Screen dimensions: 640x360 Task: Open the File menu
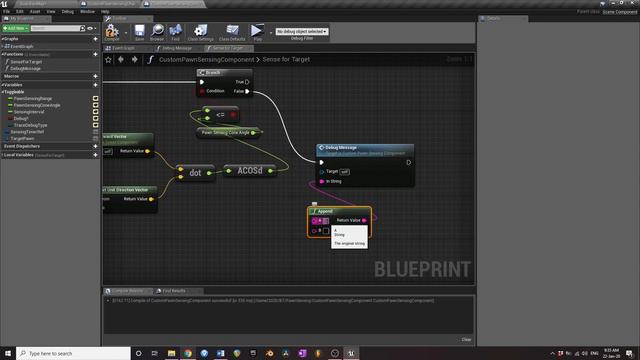(7, 12)
